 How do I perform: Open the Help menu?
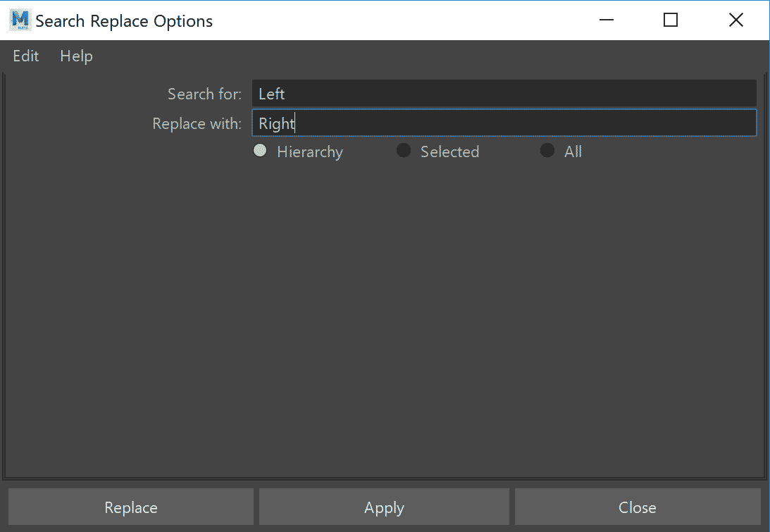coord(76,56)
